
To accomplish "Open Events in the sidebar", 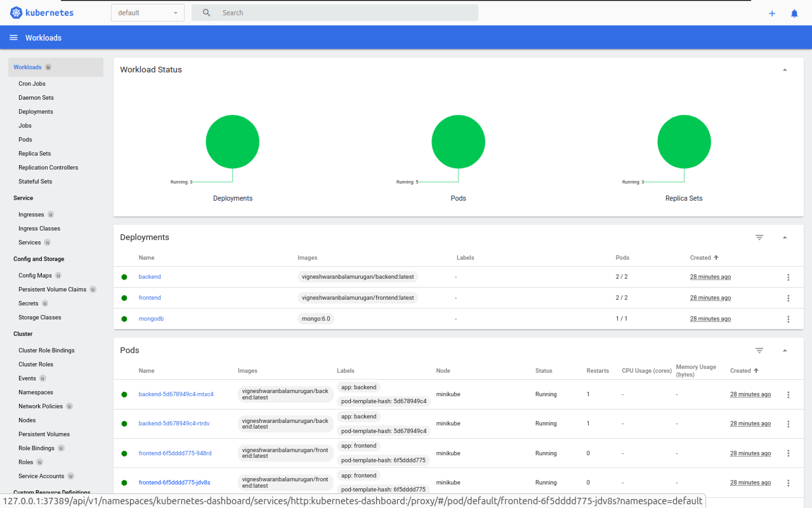I will tap(27, 378).
